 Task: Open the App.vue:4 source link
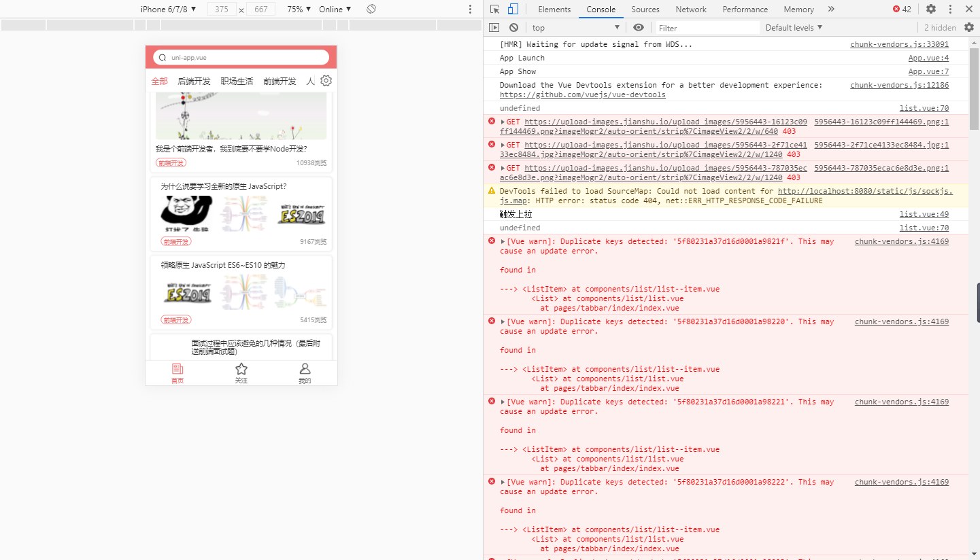click(x=928, y=58)
